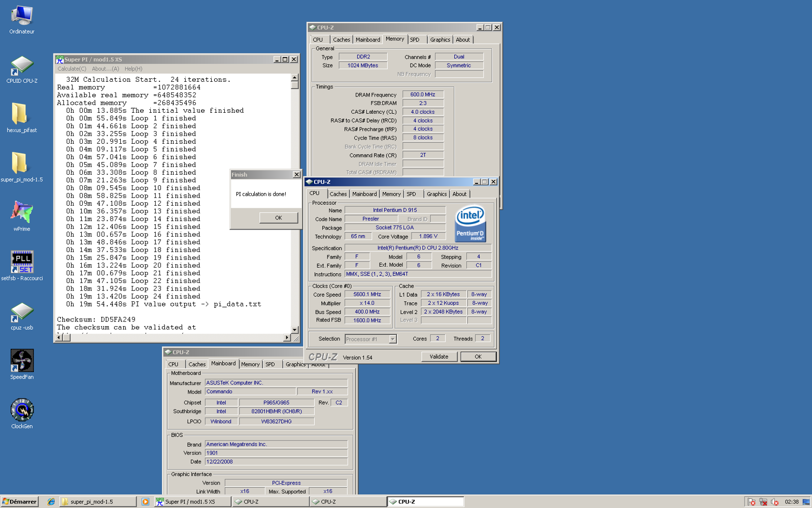Select CPU tab in Mainboard CPU-Z window
This screenshot has height=508, width=812.
click(x=173, y=364)
